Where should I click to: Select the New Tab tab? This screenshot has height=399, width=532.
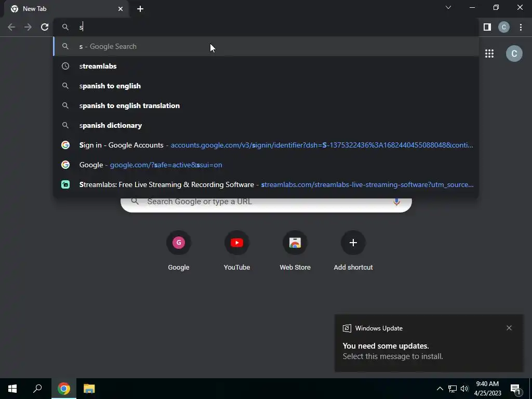pyautogui.click(x=66, y=9)
